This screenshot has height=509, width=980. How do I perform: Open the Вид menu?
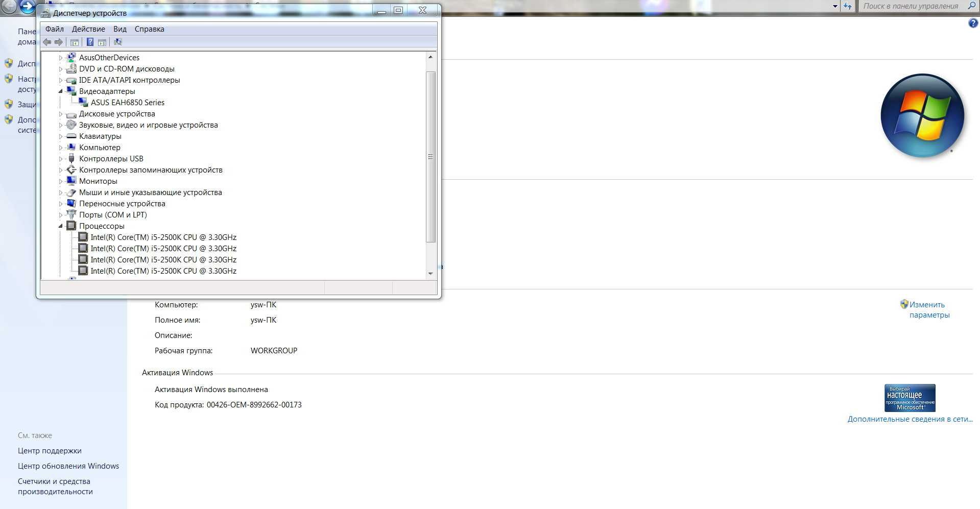[x=120, y=29]
